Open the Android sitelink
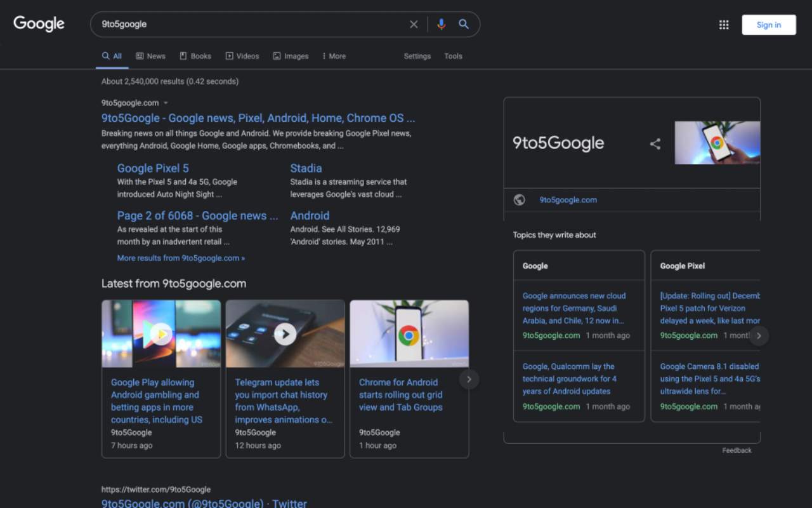Screen dimensions: 812x508 310,216
